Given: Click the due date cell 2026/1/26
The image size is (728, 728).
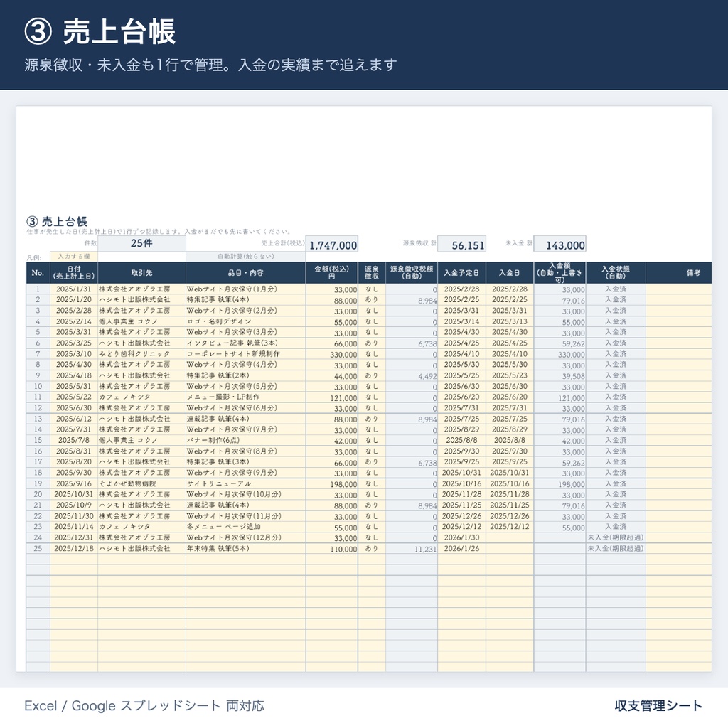Looking at the screenshot, I should pyautogui.click(x=461, y=548).
